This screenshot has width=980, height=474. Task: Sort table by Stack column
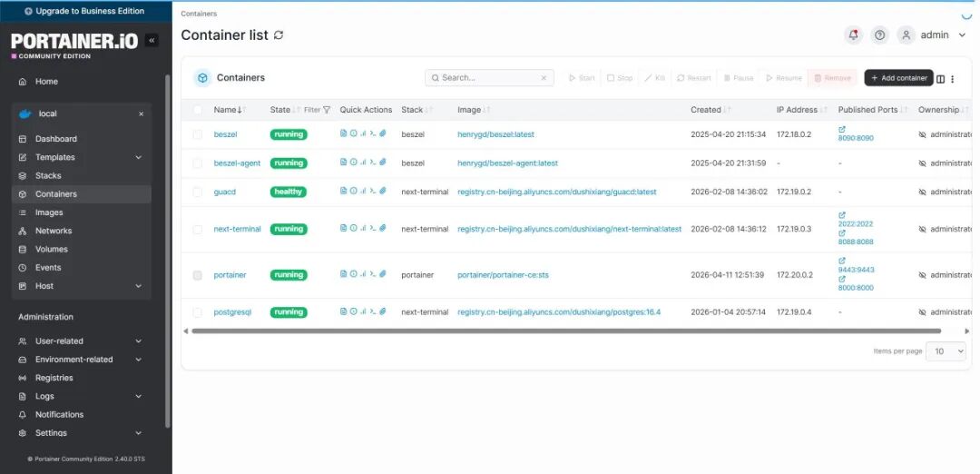coord(416,110)
